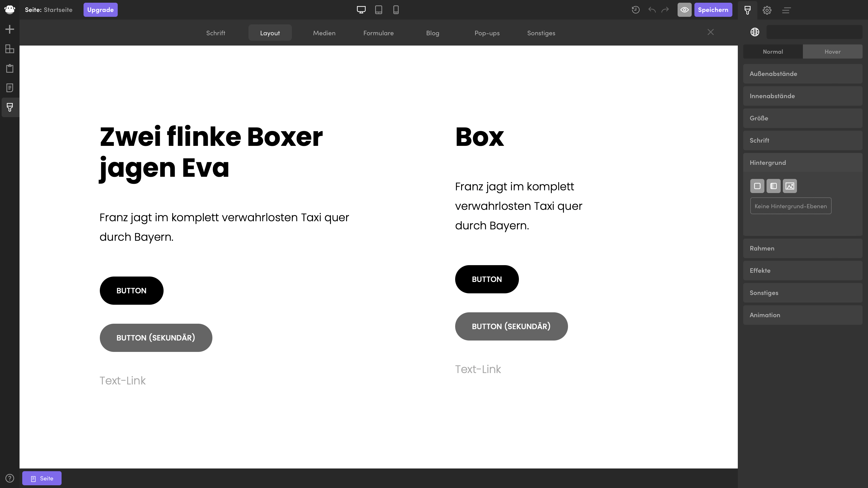Open version history via clock icon
The width and height of the screenshot is (868, 488).
pos(636,10)
